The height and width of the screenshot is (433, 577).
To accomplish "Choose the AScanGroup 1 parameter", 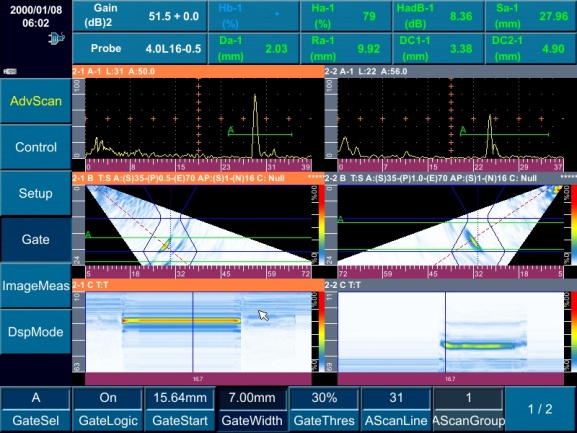I will pos(468,409).
